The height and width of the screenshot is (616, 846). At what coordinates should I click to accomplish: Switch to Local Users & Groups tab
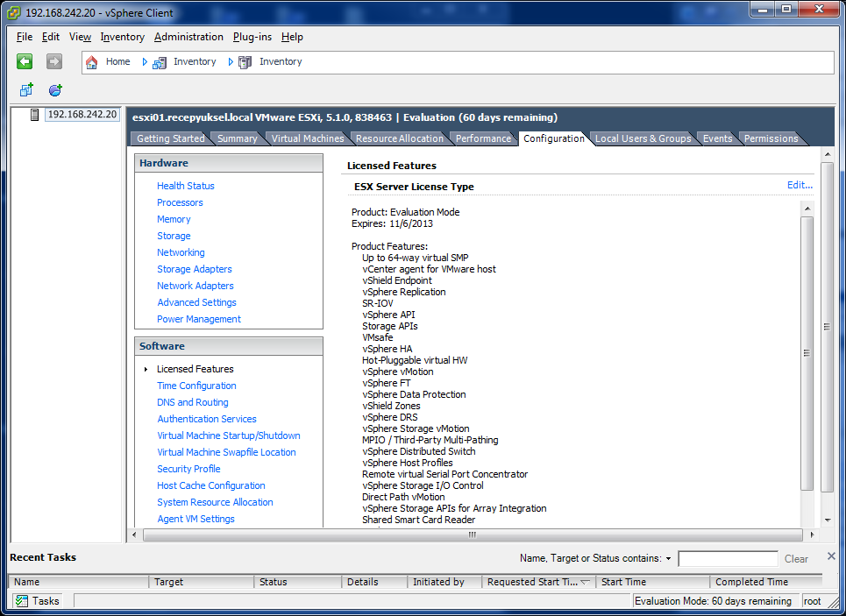[643, 138]
